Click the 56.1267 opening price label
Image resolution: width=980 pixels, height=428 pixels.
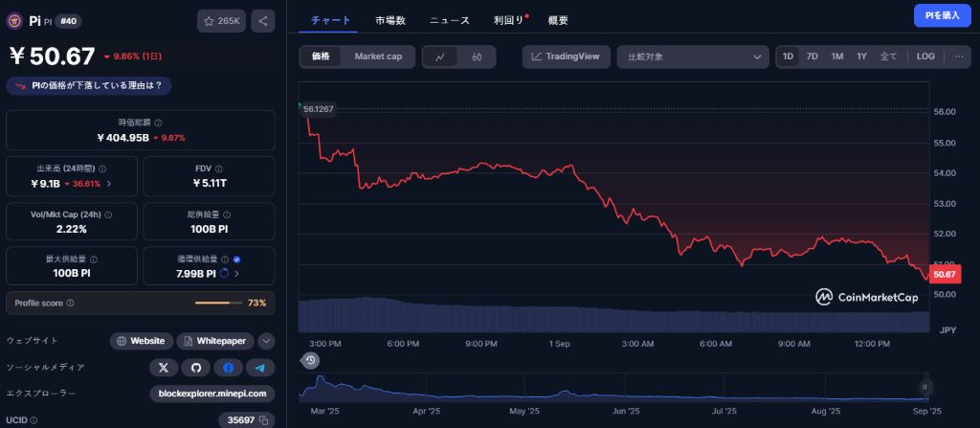(318, 109)
